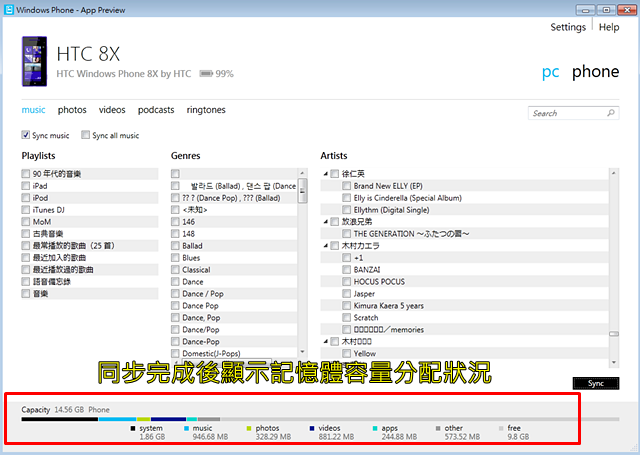
Task: Switch to the photos tab
Action: point(72,110)
